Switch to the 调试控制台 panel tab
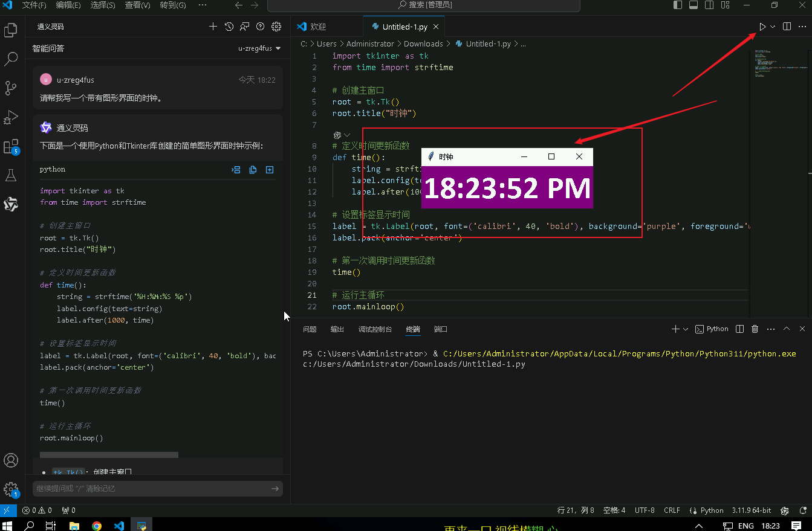 375,329
